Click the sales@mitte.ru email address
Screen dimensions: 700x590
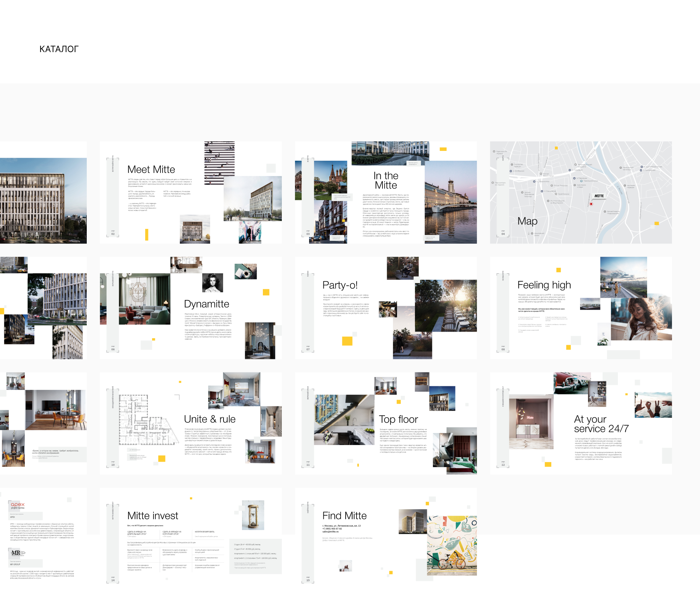(330, 532)
